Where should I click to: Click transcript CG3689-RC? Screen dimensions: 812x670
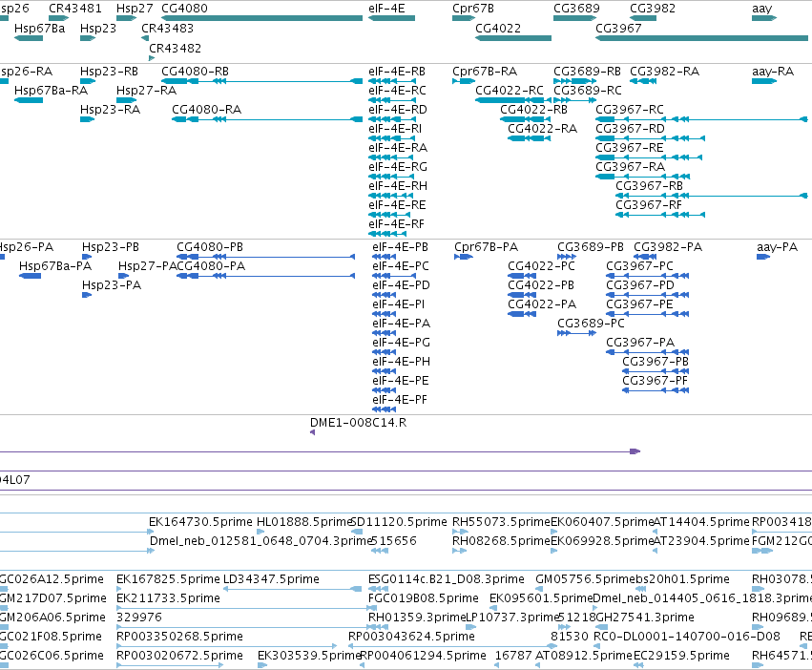point(574,100)
